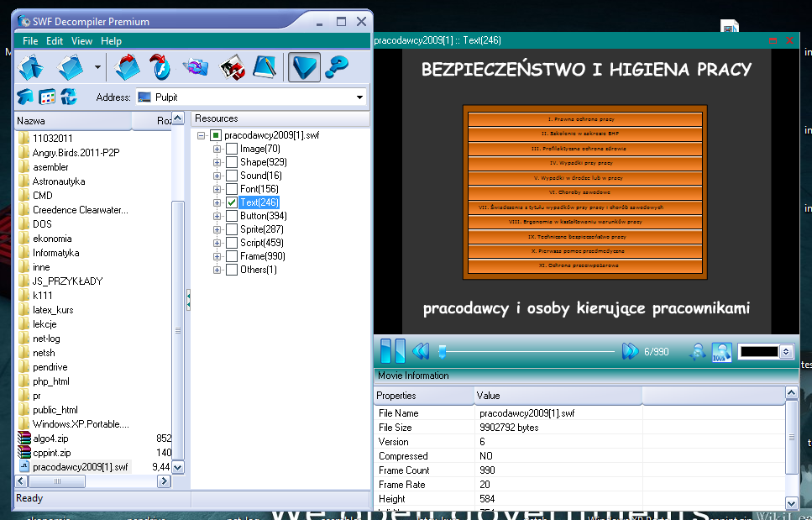Click the view mode icon next to Address

(x=47, y=97)
